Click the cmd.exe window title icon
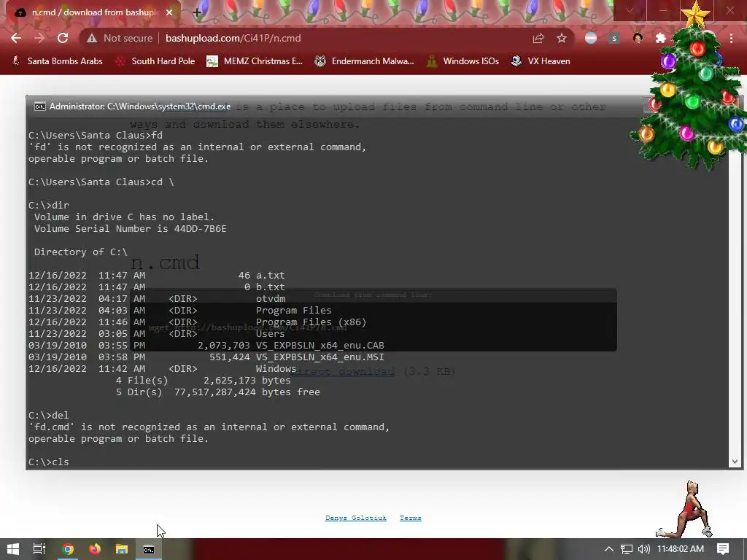747x560 pixels. tap(40, 106)
